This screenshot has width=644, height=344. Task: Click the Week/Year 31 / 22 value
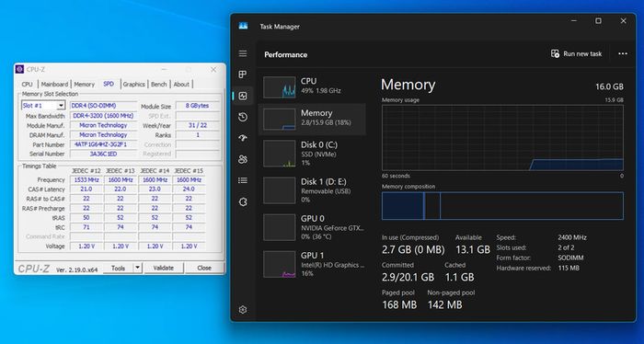point(198,125)
